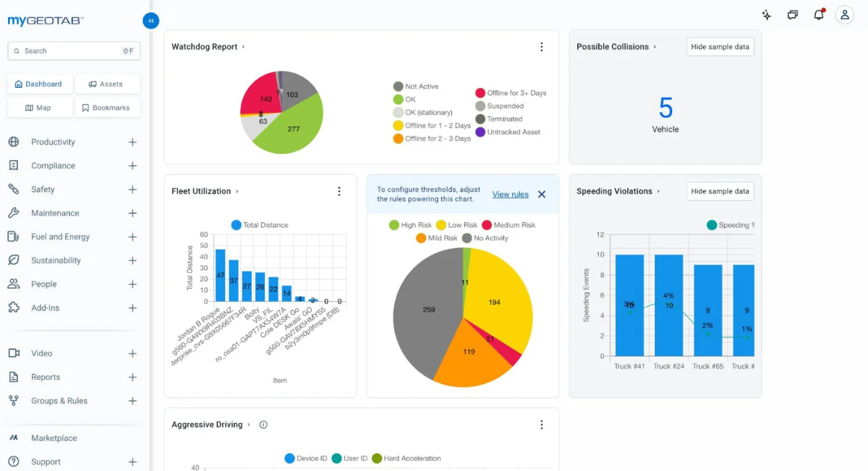Toggle the Total Distance legend swatch
Image resolution: width=868 pixels, height=471 pixels.
[236, 225]
